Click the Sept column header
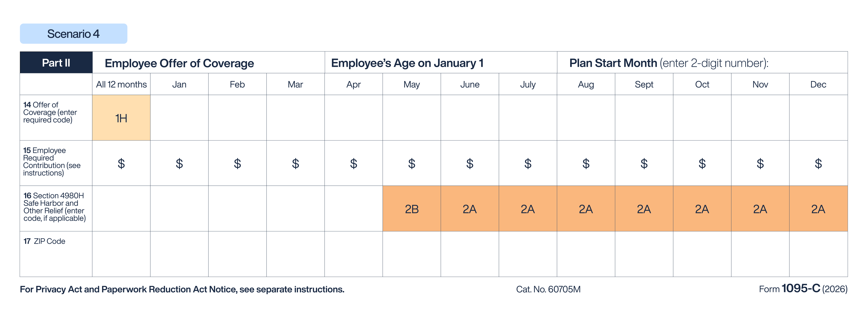Viewport: 868px width, 328px height. (x=644, y=84)
